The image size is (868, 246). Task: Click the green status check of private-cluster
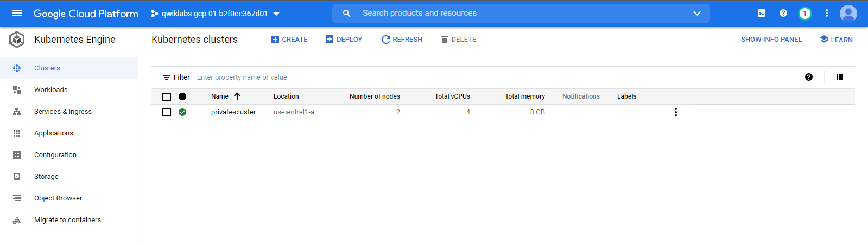(x=182, y=112)
